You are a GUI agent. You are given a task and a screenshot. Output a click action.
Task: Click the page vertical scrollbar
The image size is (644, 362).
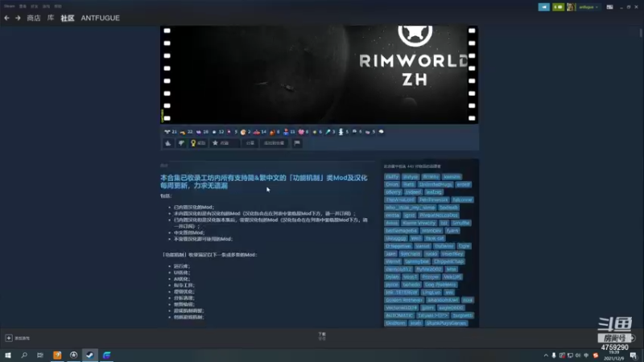(641, 33)
